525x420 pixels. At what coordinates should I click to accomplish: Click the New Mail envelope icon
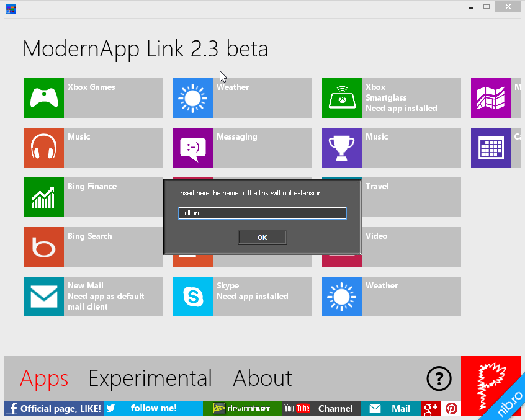(44, 296)
